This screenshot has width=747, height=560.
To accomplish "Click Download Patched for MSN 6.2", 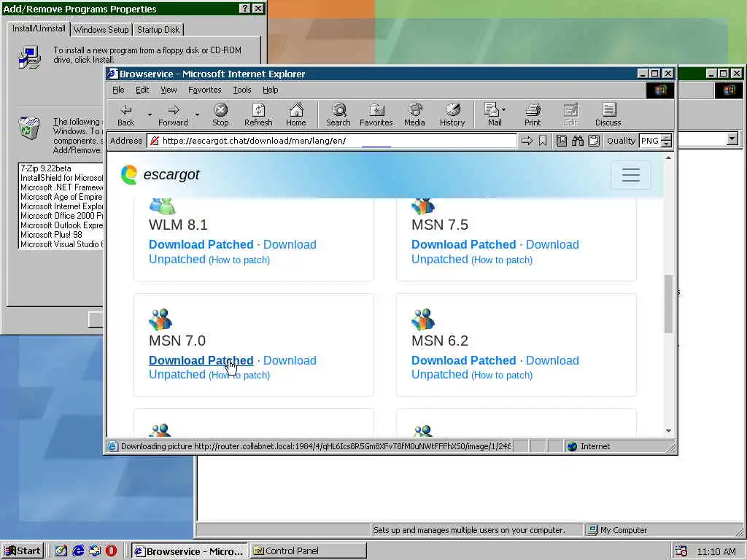I will pyautogui.click(x=463, y=360).
